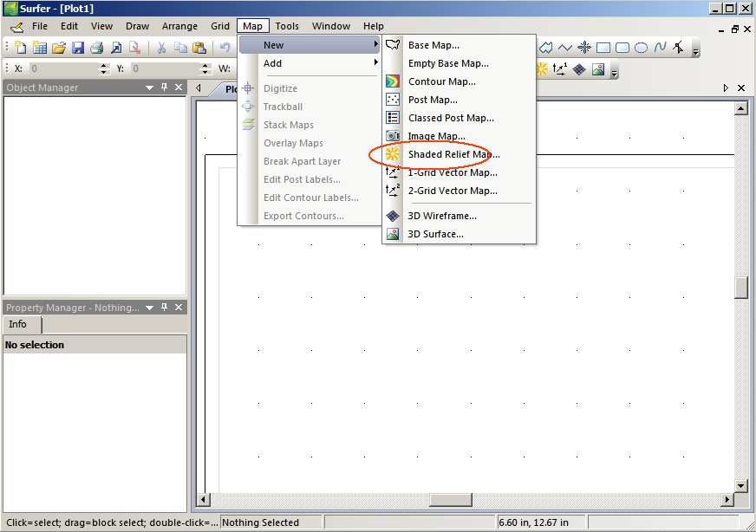Select the Symbol drawing tool

584,48
